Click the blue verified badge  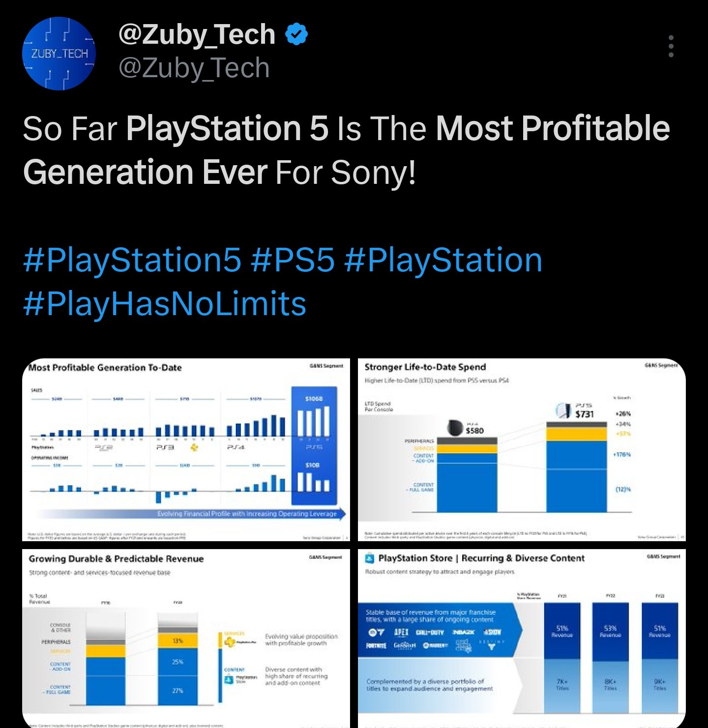[x=296, y=34]
